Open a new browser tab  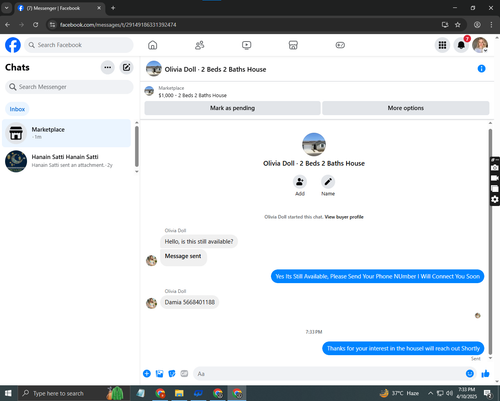113,8
